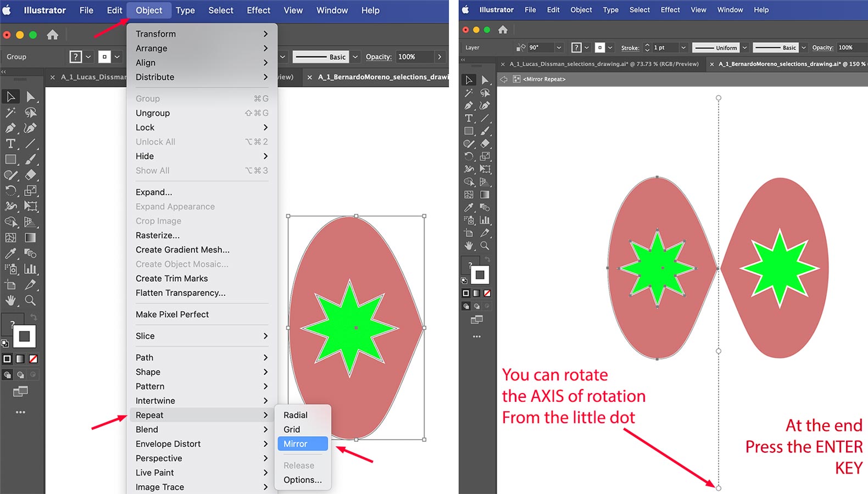The image size is (868, 494).
Task: Click the Rotate tool in left toolbar
Action: [10, 191]
